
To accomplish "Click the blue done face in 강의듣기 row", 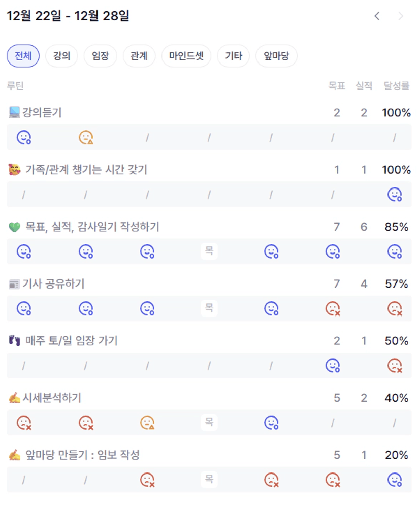I will pyautogui.click(x=24, y=137).
